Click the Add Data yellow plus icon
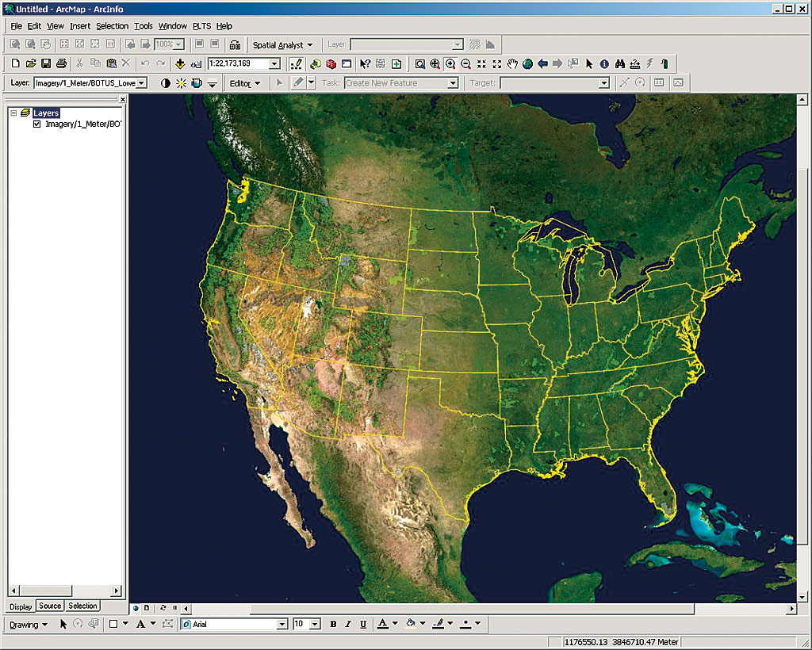Image resolution: width=812 pixels, height=650 pixels. tap(180, 63)
